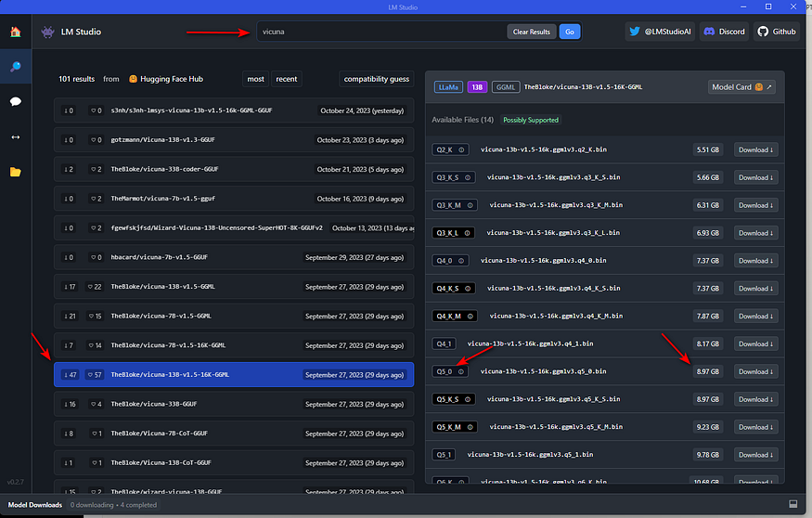
Task: Select Wizard-Vicuna-13B-Uncensored-SuperHOT-8K-GGUFv2 result
Action: coord(234,228)
